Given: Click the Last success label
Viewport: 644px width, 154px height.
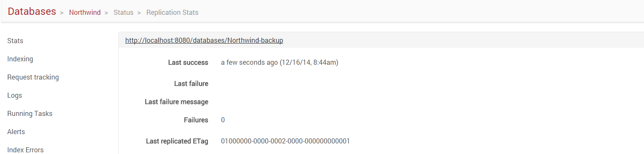Looking at the screenshot, I should click(x=188, y=63).
